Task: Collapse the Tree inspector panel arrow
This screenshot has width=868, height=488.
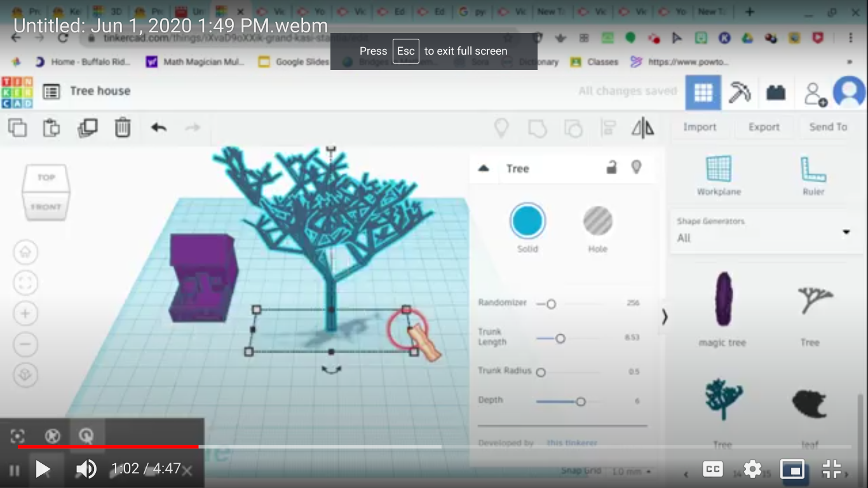Action: point(484,168)
